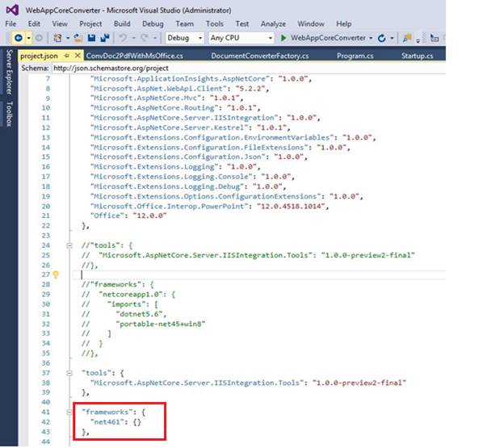This screenshot has height=448, width=491.
Task: Open the Analyze menu
Action: tap(273, 23)
